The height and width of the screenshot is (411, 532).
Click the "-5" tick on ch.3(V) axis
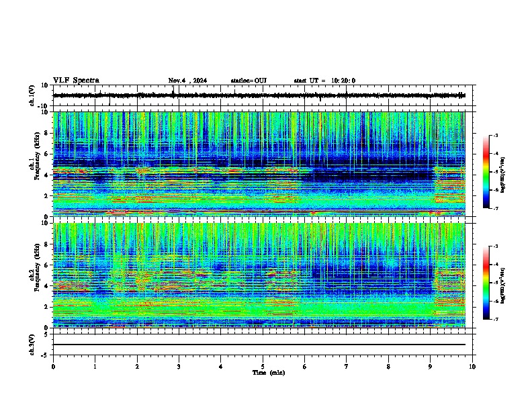tap(45, 355)
